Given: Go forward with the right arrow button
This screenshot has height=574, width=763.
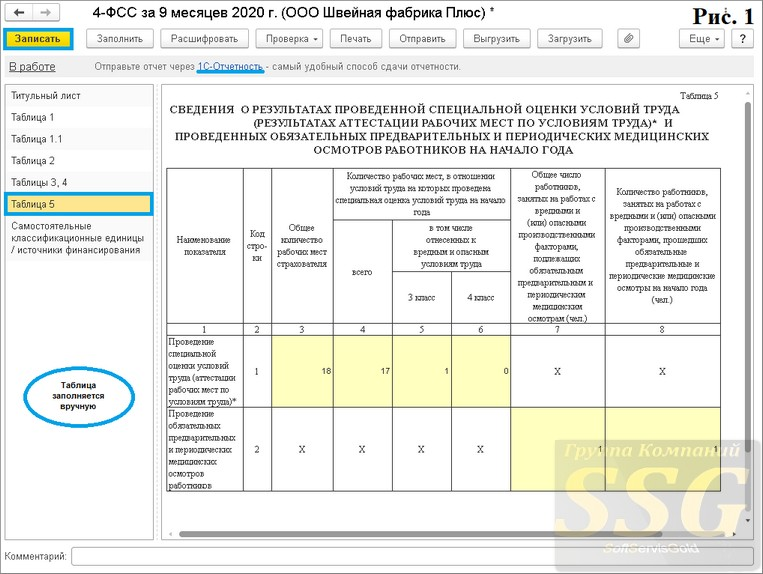Looking at the screenshot, I should 45,13.
